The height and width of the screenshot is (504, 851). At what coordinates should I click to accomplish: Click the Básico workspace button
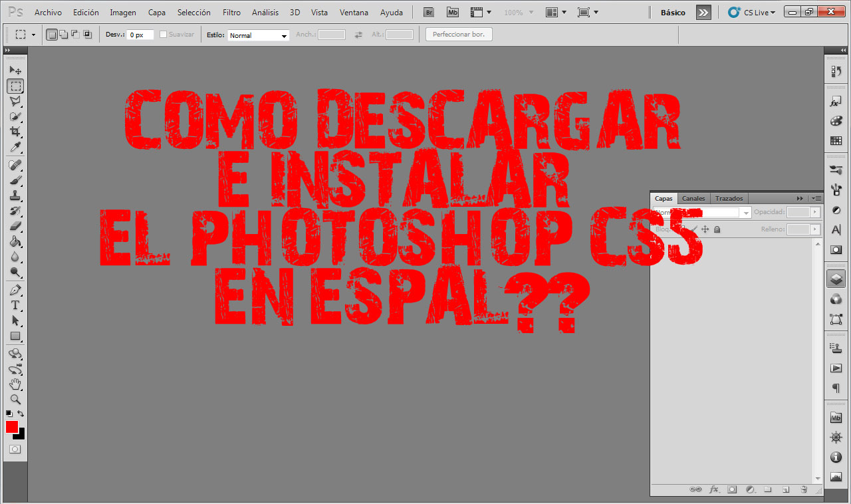[673, 13]
